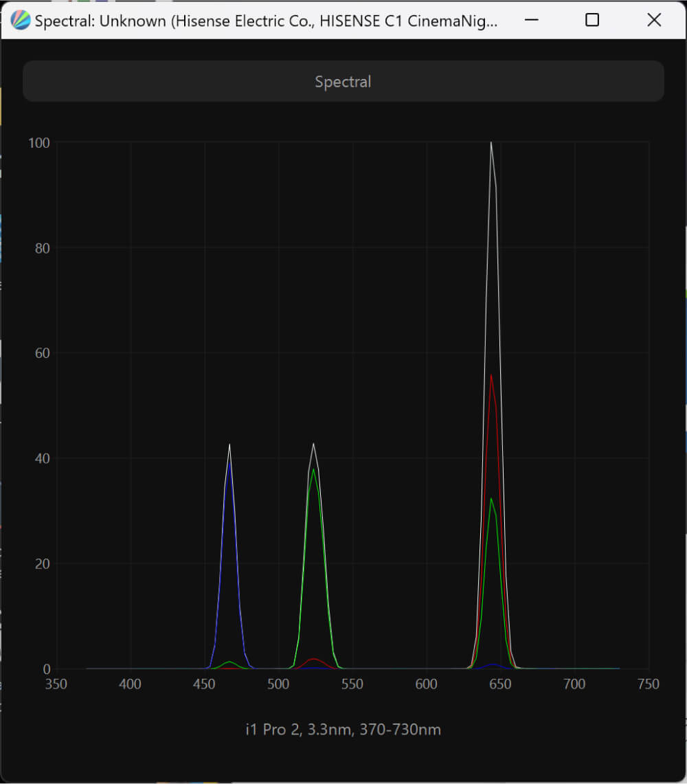The image size is (687, 784).
Task: Click the small green bump near 467nm
Action: (229, 662)
